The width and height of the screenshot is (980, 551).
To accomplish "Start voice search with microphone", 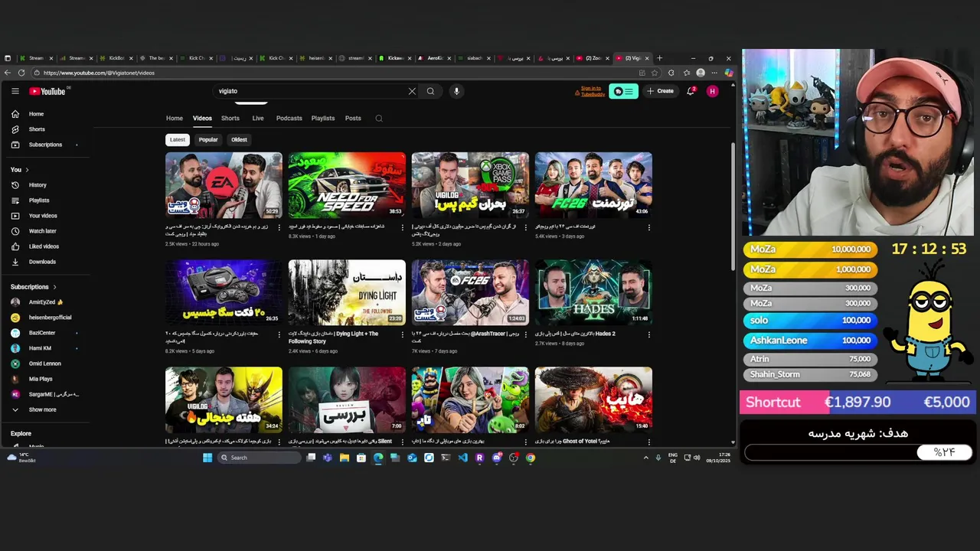I will pyautogui.click(x=456, y=91).
